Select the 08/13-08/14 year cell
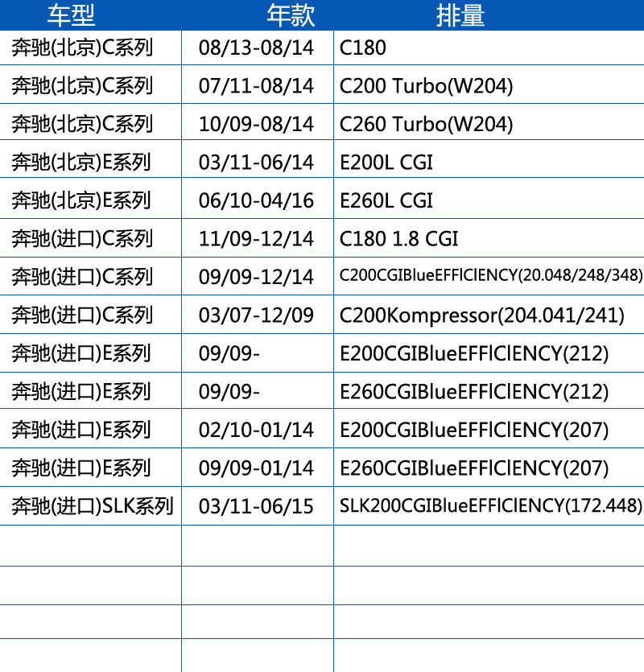The height and width of the screenshot is (672, 644). coord(257,47)
